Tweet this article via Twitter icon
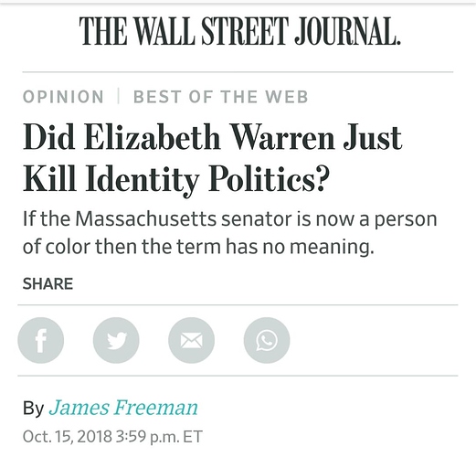Screen dimensions: 476x457 pos(116,340)
